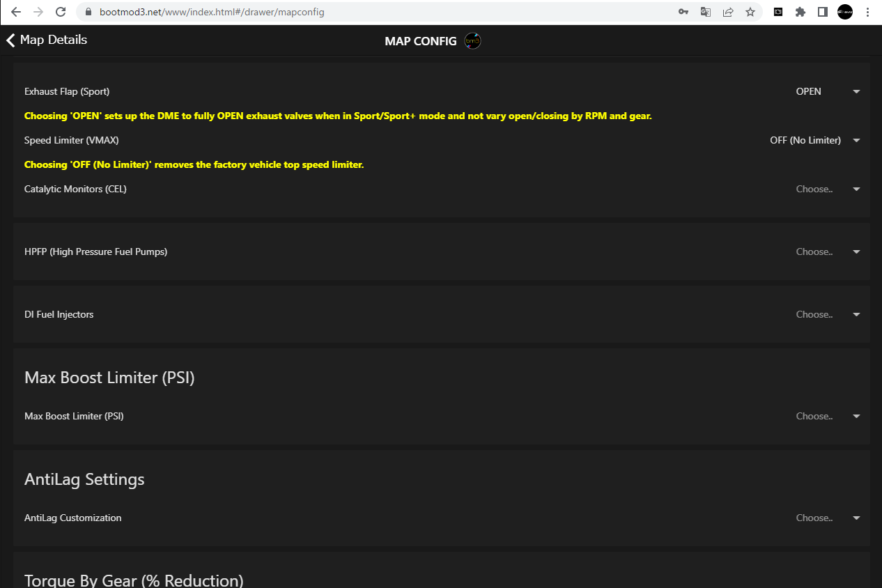882x588 pixels.
Task: Click the Max Boost Limiter (PSI) large heading
Action: pyautogui.click(x=109, y=378)
